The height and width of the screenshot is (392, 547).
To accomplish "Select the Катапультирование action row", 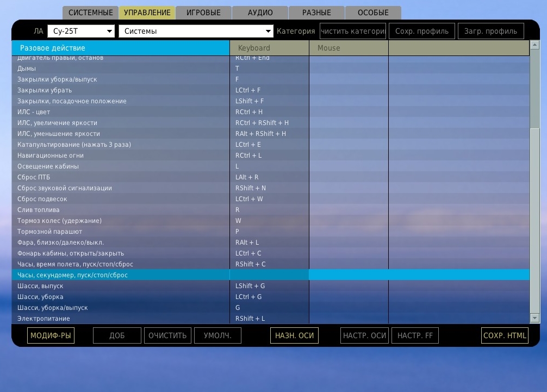I will [121, 145].
